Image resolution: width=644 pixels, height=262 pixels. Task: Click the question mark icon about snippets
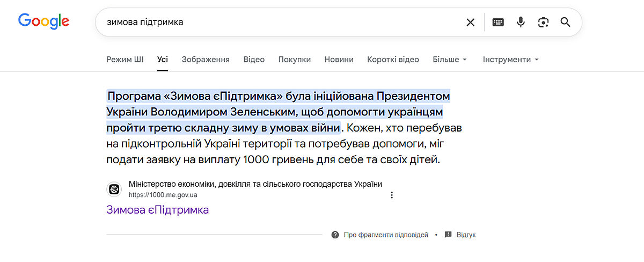pyautogui.click(x=335, y=235)
